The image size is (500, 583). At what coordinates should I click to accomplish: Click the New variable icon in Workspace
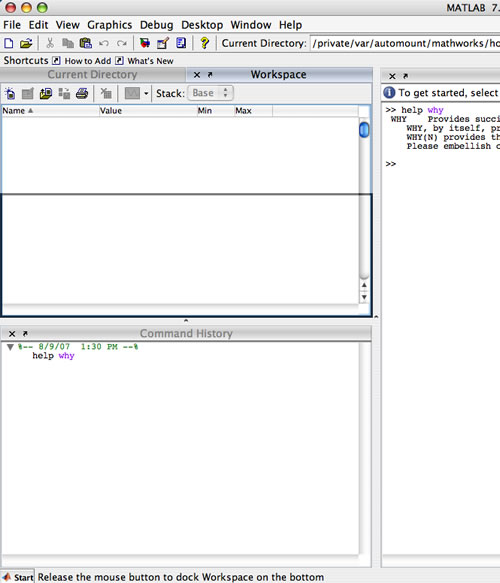(10, 93)
